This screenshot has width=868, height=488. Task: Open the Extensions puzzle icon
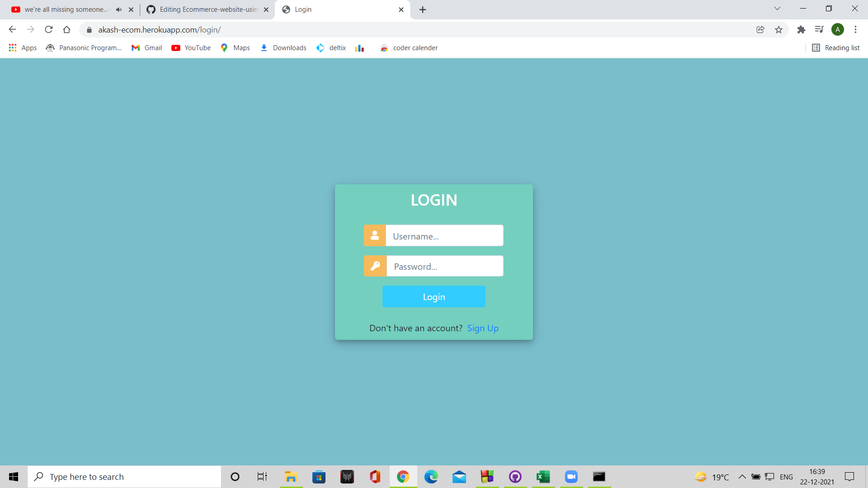pos(801,30)
